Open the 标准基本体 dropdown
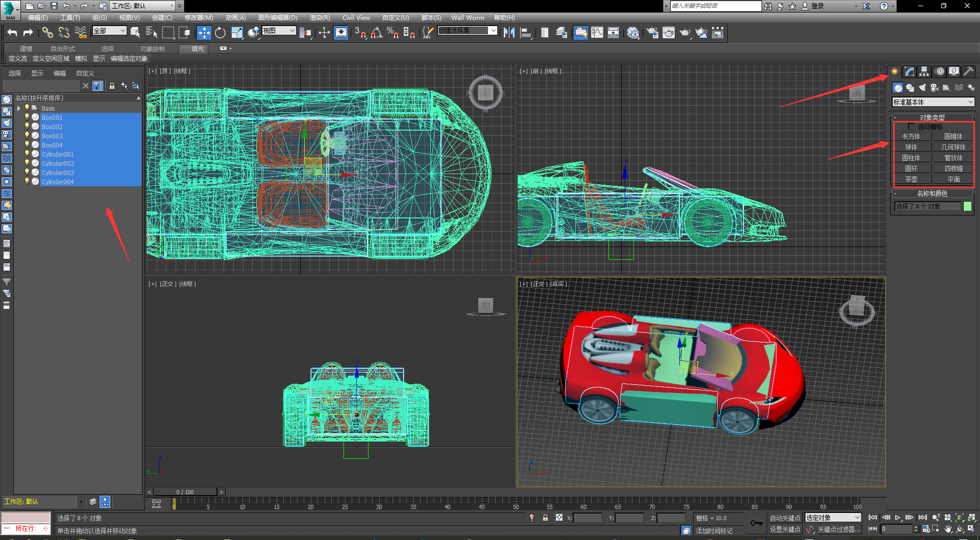Image resolution: width=980 pixels, height=540 pixels. pyautogui.click(x=933, y=102)
